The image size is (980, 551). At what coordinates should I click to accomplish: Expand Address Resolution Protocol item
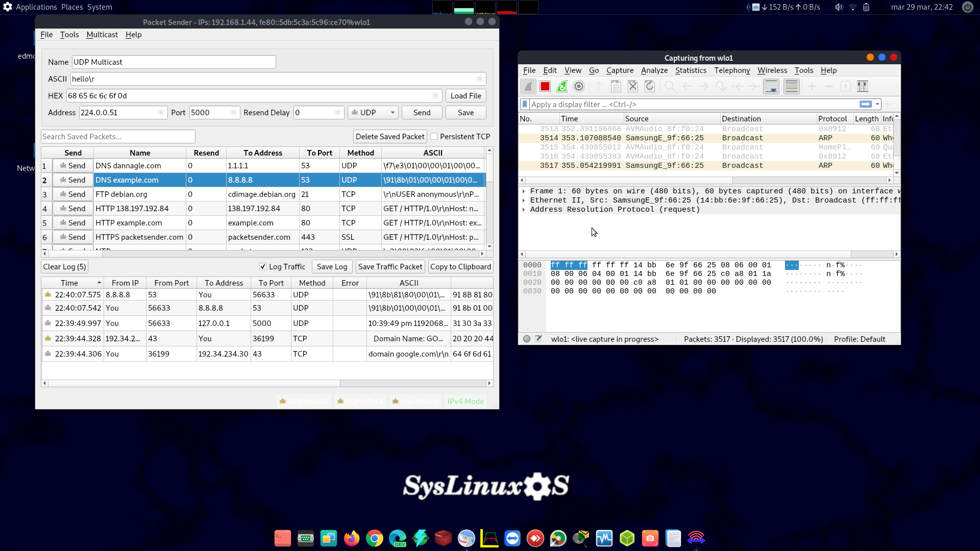524,210
